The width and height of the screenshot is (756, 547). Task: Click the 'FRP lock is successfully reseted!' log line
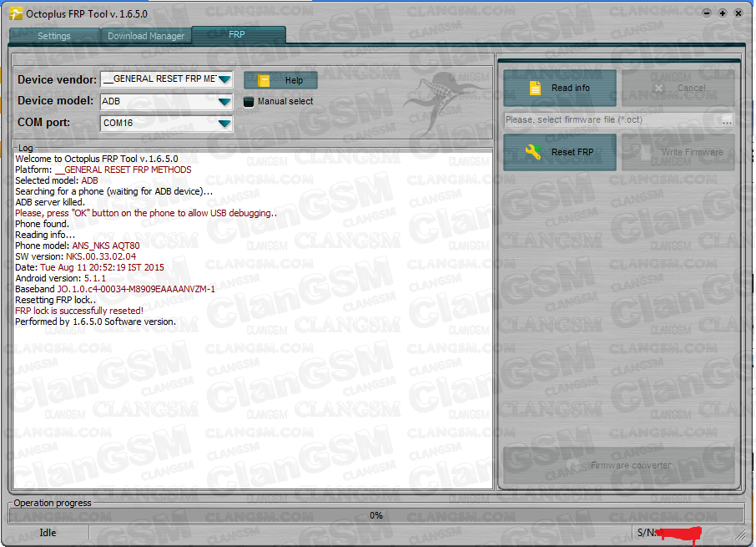[79, 311]
